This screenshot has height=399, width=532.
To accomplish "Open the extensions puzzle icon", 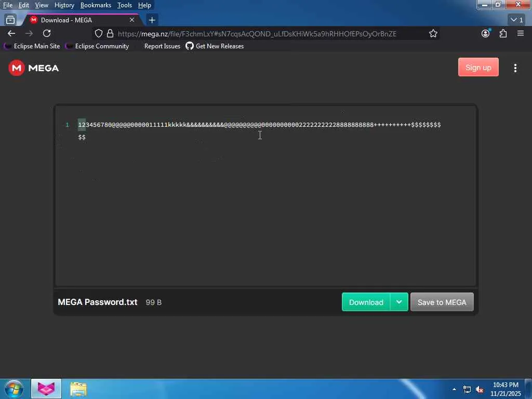I will pos(503,33).
